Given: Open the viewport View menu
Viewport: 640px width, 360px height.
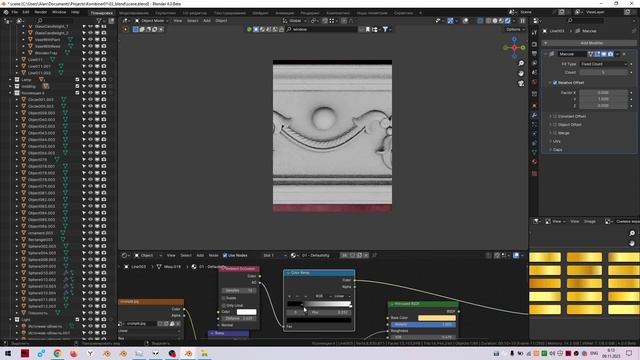Looking at the screenshot, I should (178, 20).
